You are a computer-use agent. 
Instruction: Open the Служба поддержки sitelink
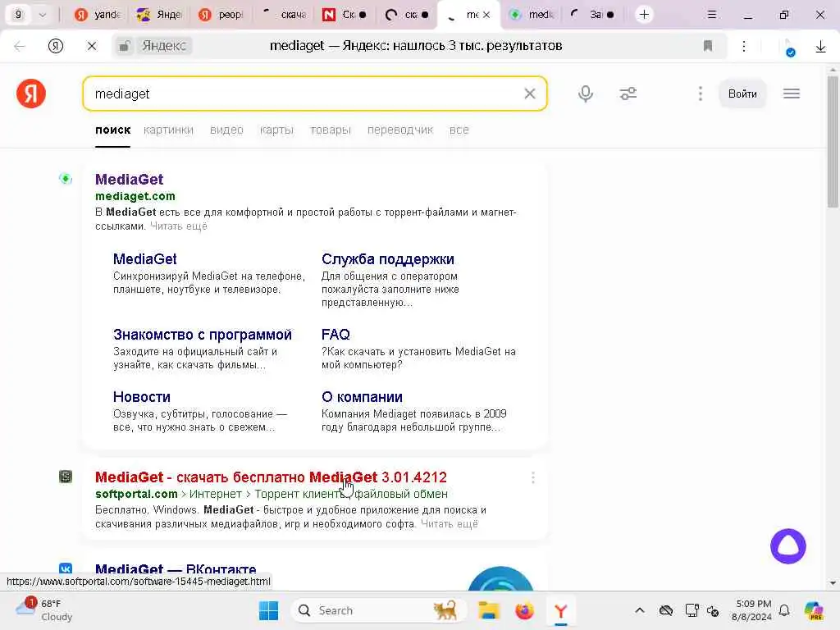tap(387, 259)
